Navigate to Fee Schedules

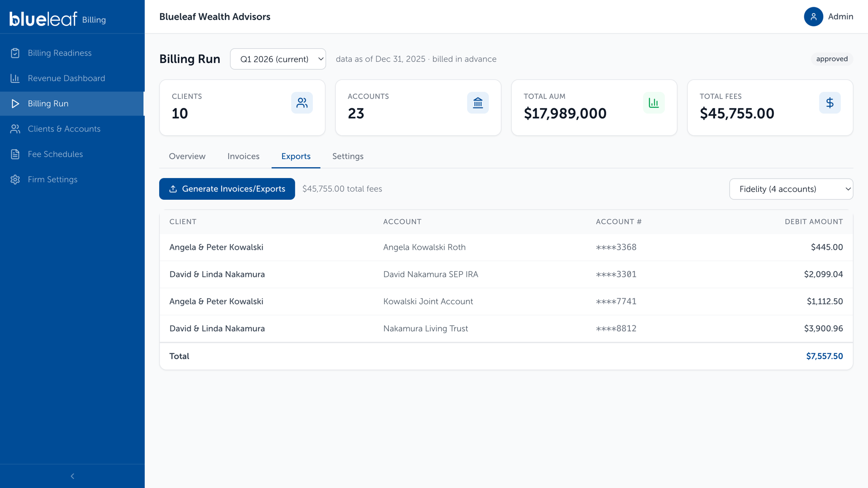click(72, 154)
